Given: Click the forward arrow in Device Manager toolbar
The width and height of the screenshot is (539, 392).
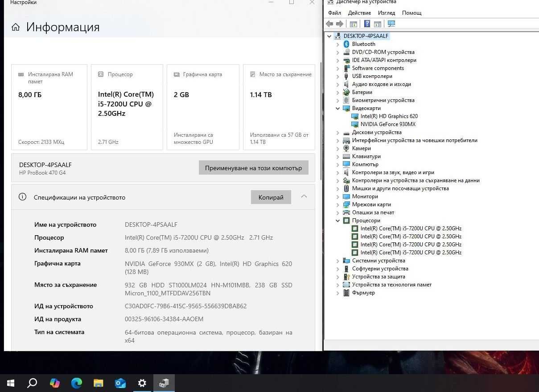Looking at the screenshot, I should point(340,24).
